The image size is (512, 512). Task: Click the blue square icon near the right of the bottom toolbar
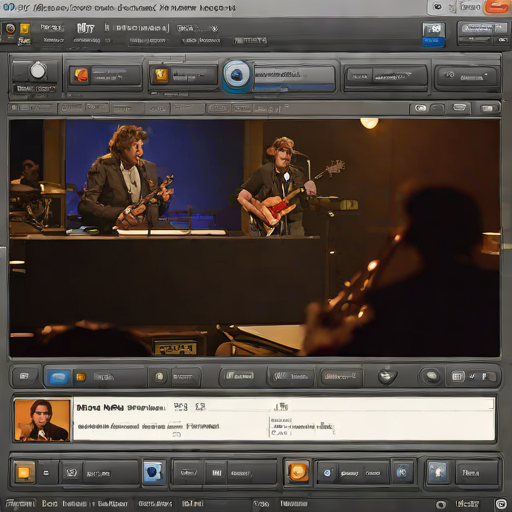tap(402, 472)
